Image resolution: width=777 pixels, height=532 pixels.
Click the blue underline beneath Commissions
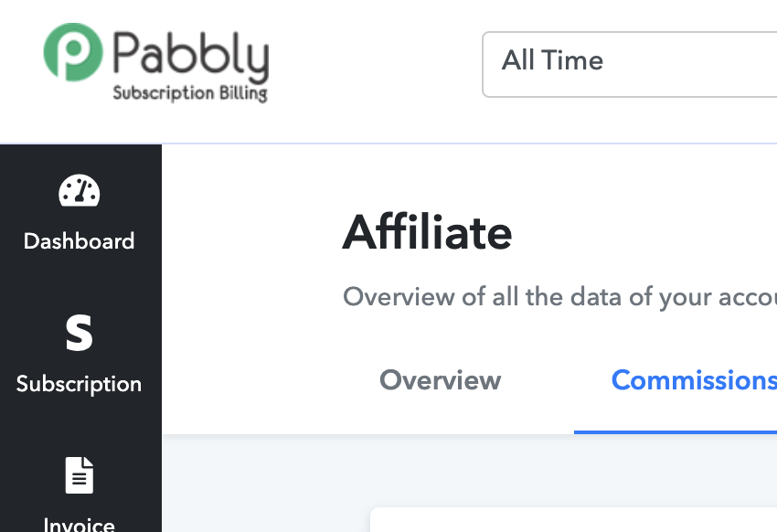pyautogui.click(x=676, y=432)
